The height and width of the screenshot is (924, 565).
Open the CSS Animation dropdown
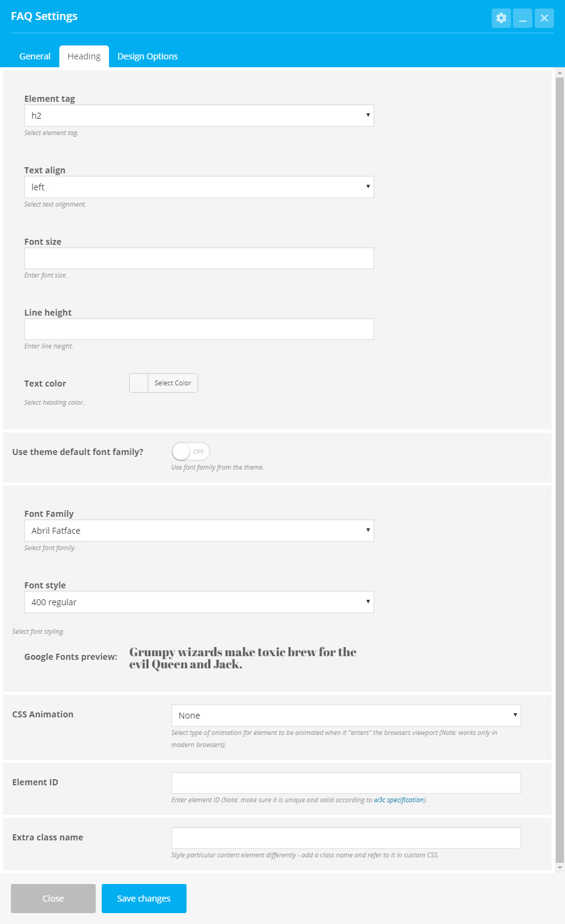point(346,716)
